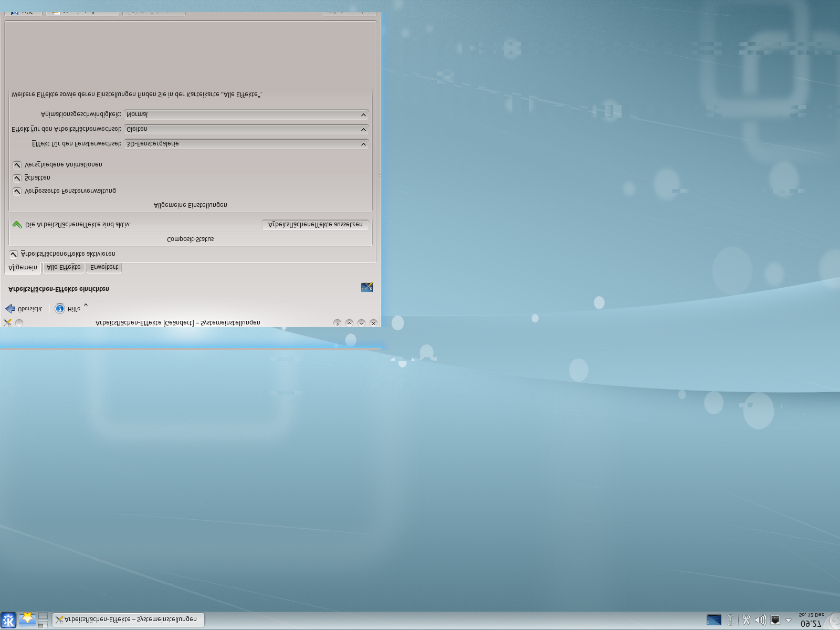This screenshot has width=840, height=630.
Task: Expand the Animationsgeschwindigkeit dropdown
Action: pyautogui.click(x=246, y=114)
